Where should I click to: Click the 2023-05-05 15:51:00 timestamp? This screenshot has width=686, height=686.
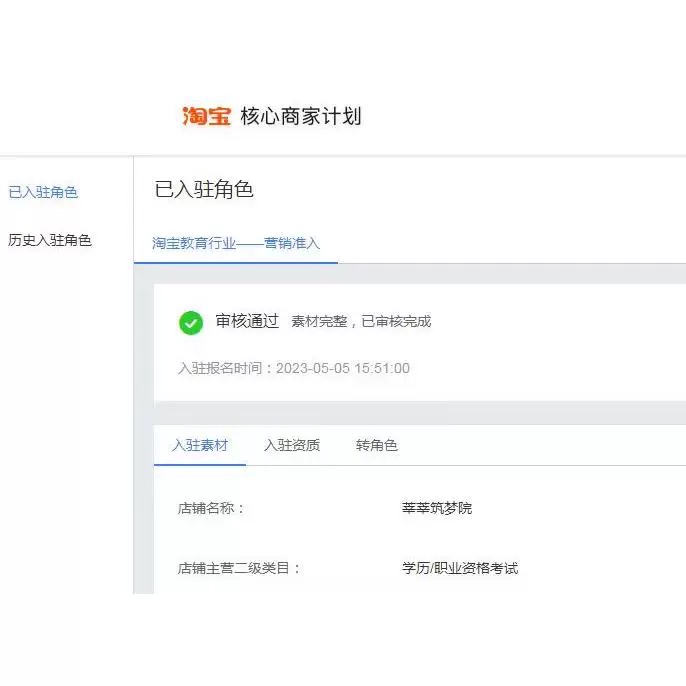(342, 368)
